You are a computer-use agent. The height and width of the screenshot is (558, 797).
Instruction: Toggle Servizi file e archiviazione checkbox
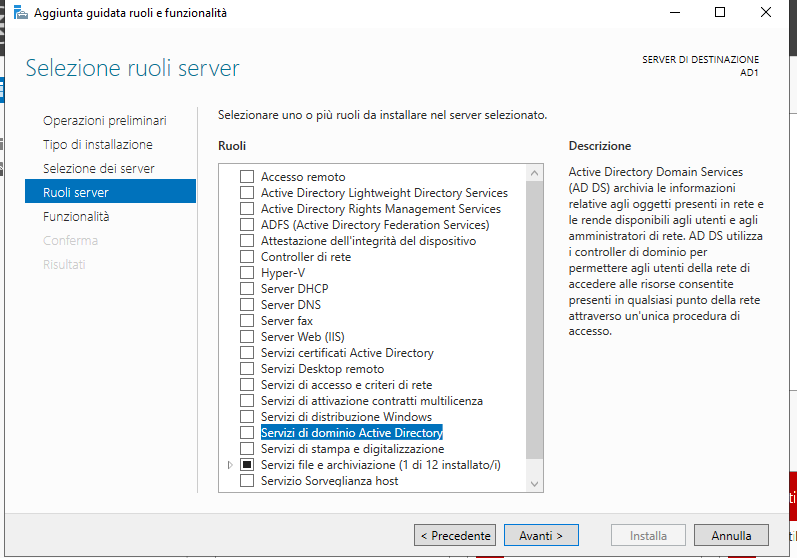point(247,464)
